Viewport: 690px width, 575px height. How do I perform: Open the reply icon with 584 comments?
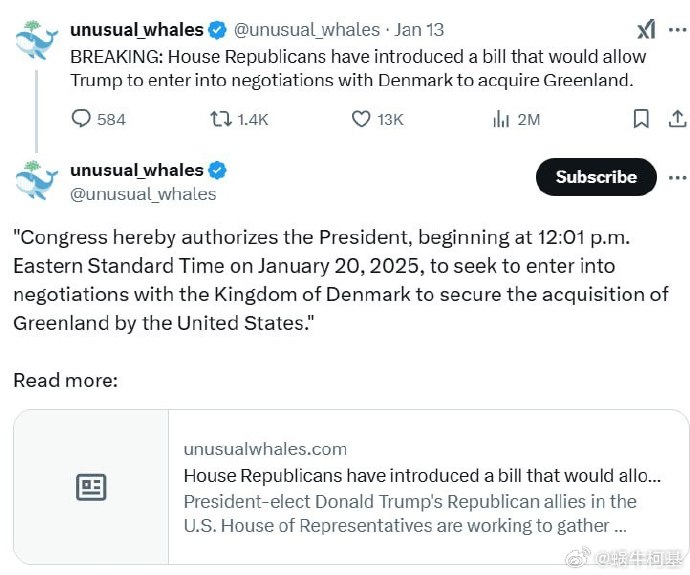pos(82,119)
